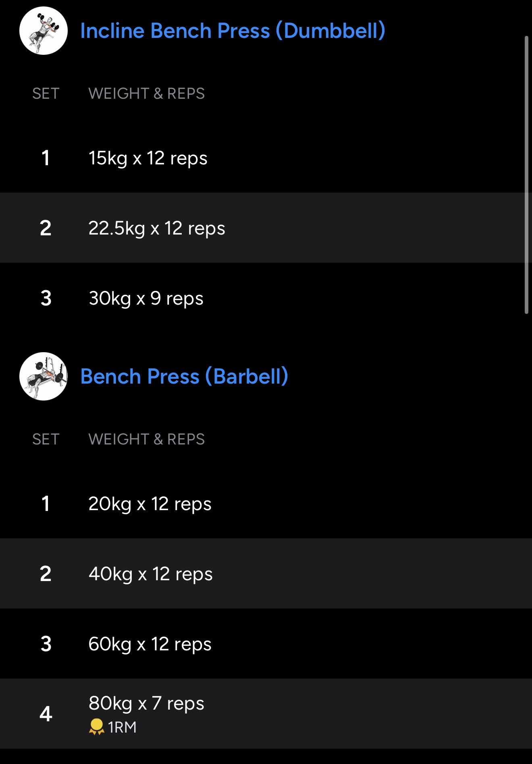Select the 60kg x 12 reps set
This screenshot has width=532, height=764.
150,644
